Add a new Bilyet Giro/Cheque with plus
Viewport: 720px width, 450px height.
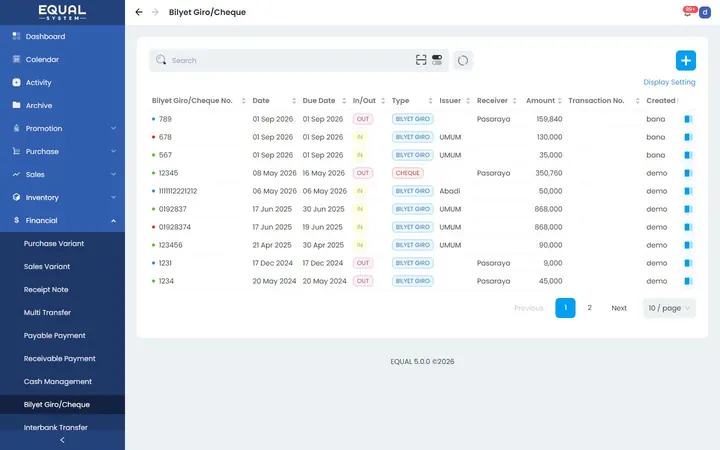point(686,60)
